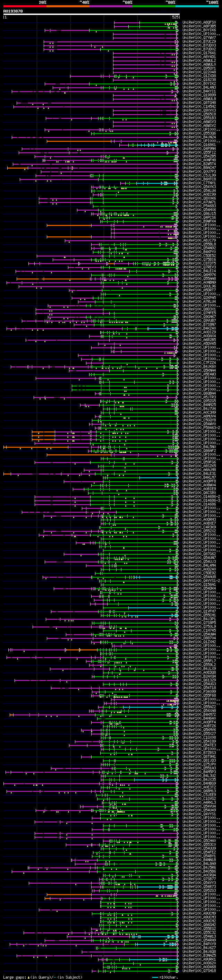Choose the UniRef100_Q18238 hit label
Screen dimensions: 222x980
pyautogui.click(x=199, y=80)
